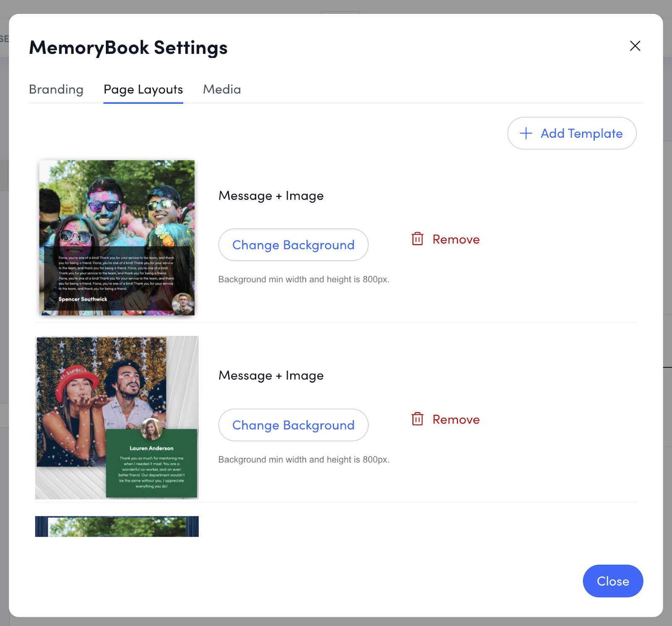This screenshot has height=626, width=672.
Task: Click trash icon for Lauren Anderson template
Action: 417,419
